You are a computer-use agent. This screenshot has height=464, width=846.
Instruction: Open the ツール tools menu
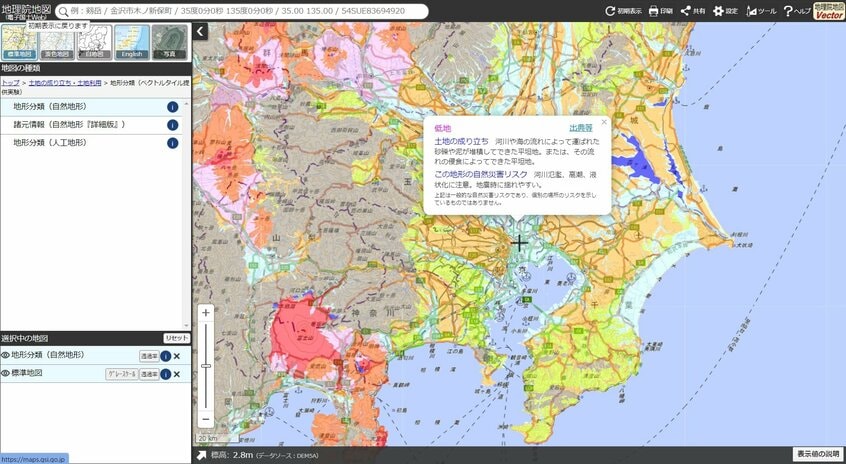coord(761,11)
